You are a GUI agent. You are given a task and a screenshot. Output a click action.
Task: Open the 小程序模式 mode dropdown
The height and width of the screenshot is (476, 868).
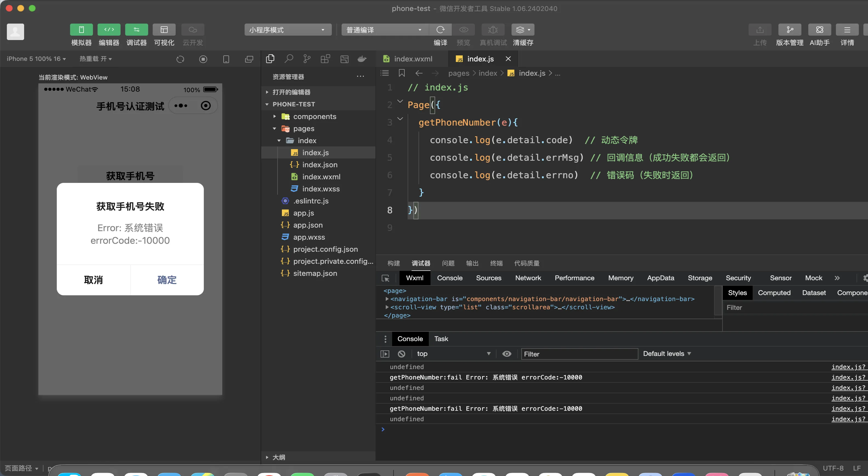tap(287, 30)
